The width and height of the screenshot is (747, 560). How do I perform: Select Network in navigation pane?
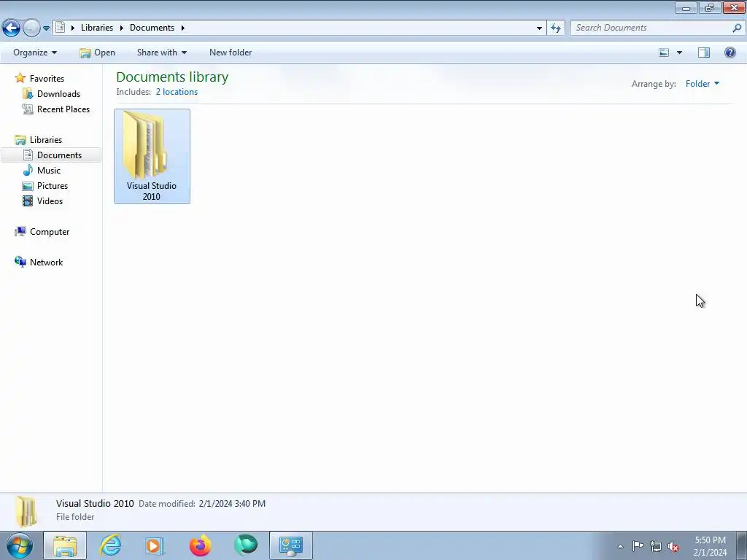pyautogui.click(x=46, y=262)
